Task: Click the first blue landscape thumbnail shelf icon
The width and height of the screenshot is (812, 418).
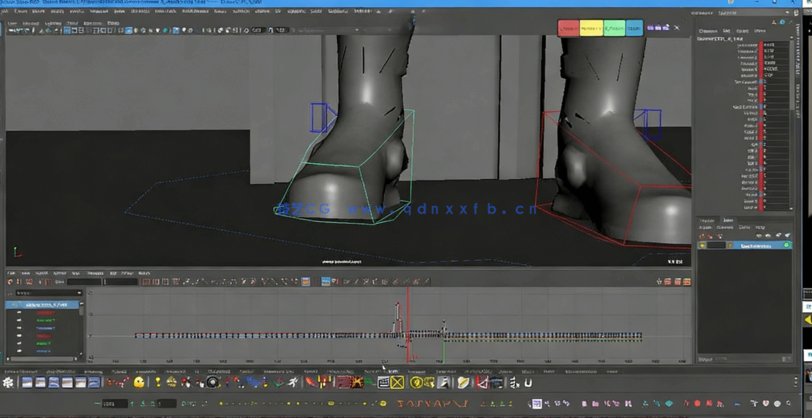Action: point(28,383)
